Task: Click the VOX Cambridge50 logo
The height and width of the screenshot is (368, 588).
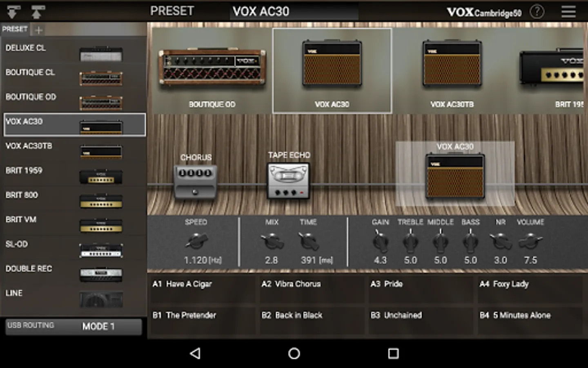Action: pyautogui.click(x=484, y=12)
